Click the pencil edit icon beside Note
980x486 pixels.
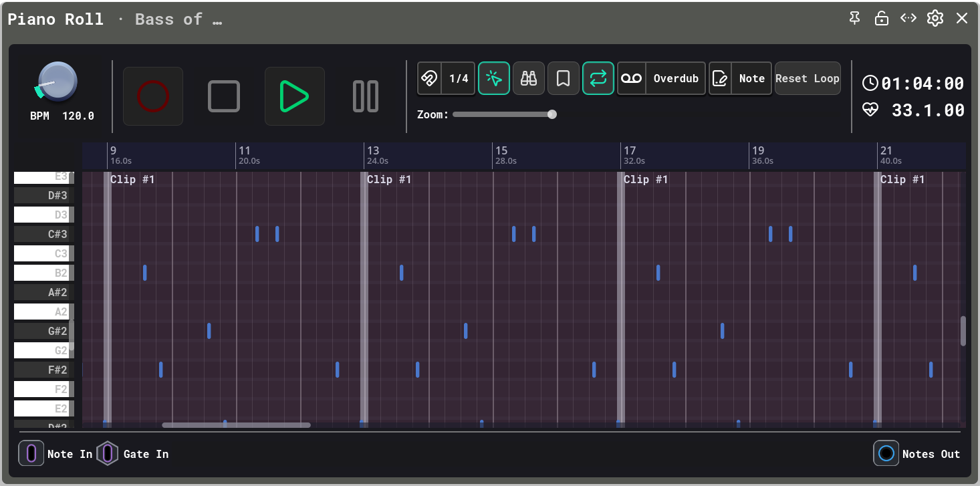point(720,78)
